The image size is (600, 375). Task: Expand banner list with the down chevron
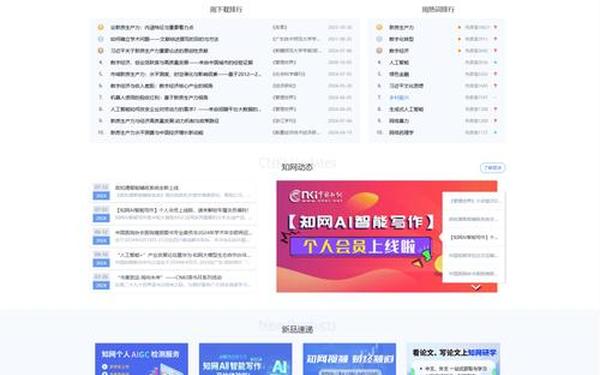(x=476, y=287)
